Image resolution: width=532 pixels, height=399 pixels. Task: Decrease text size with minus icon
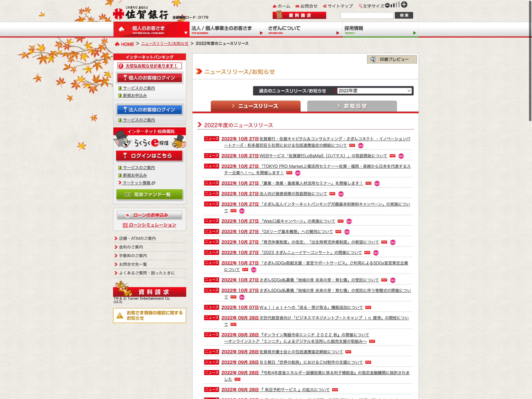click(x=387, y=5)
